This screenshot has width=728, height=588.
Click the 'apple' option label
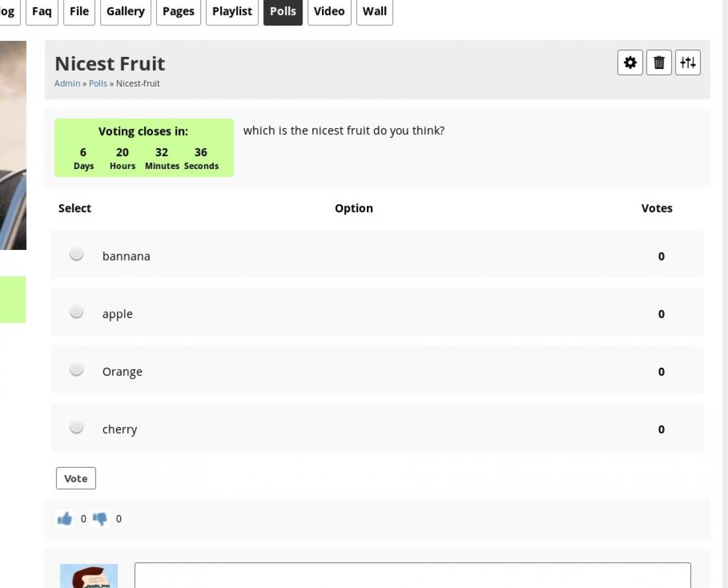click(117, 314)
